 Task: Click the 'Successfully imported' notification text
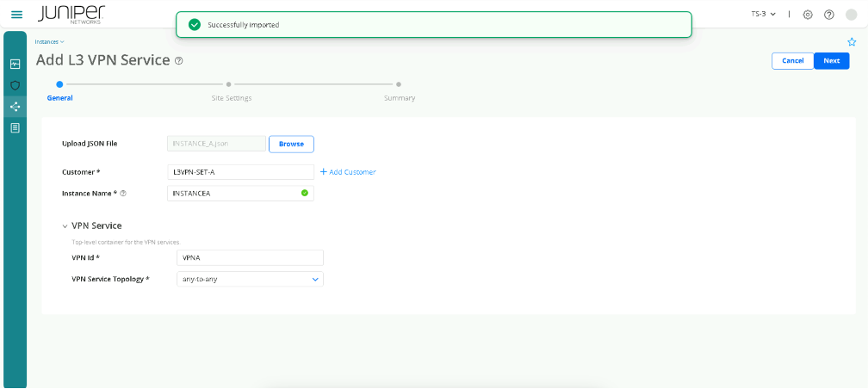click(x=243, y=25)
